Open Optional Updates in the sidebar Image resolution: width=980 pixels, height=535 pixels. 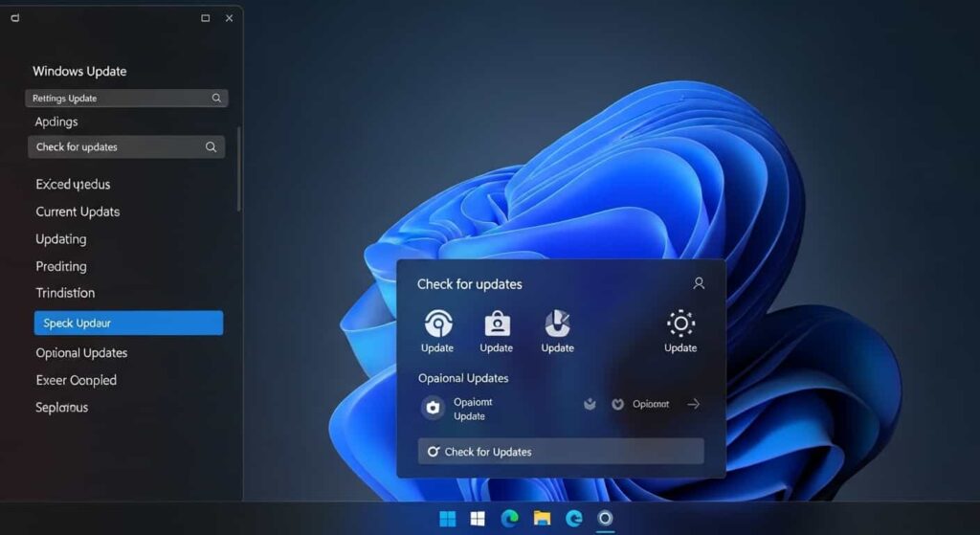coord(81,353)
